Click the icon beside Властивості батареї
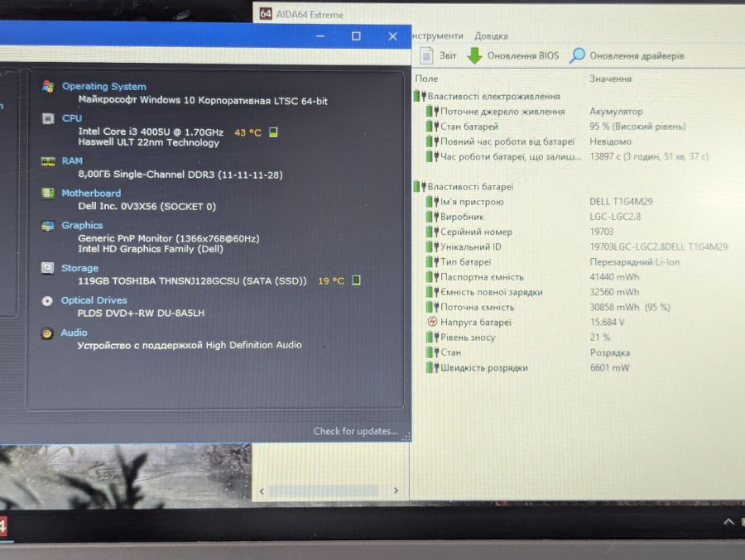 click(420, 186)
